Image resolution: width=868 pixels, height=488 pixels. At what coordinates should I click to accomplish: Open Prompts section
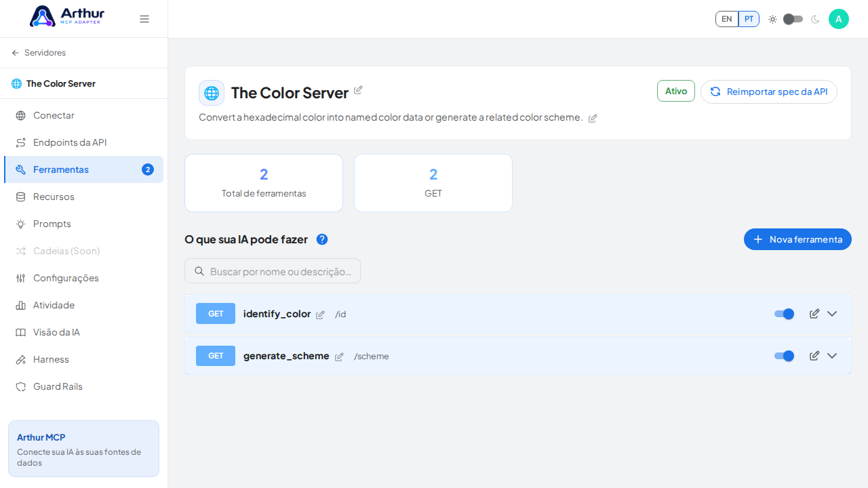click(x=83, y=224)
